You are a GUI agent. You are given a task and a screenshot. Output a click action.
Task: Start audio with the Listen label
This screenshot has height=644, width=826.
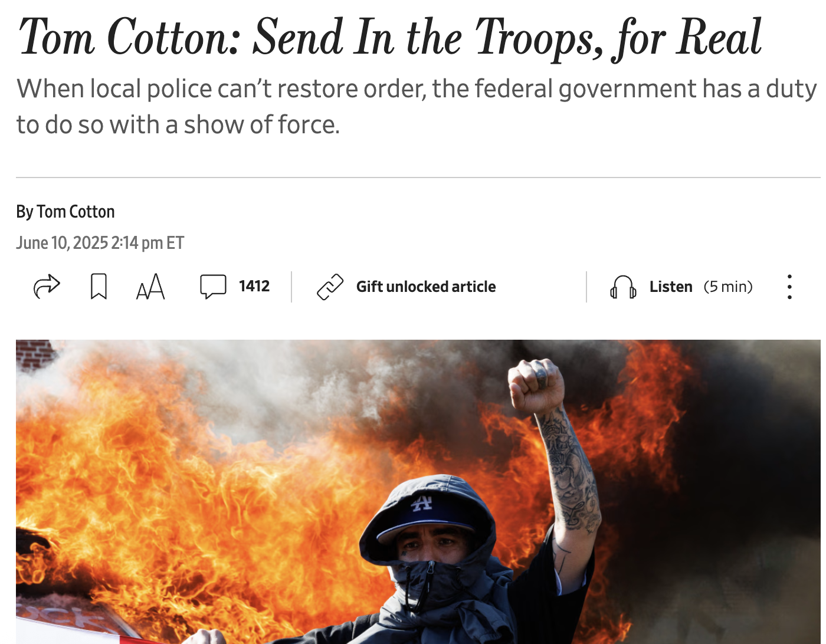coord(671,287)
